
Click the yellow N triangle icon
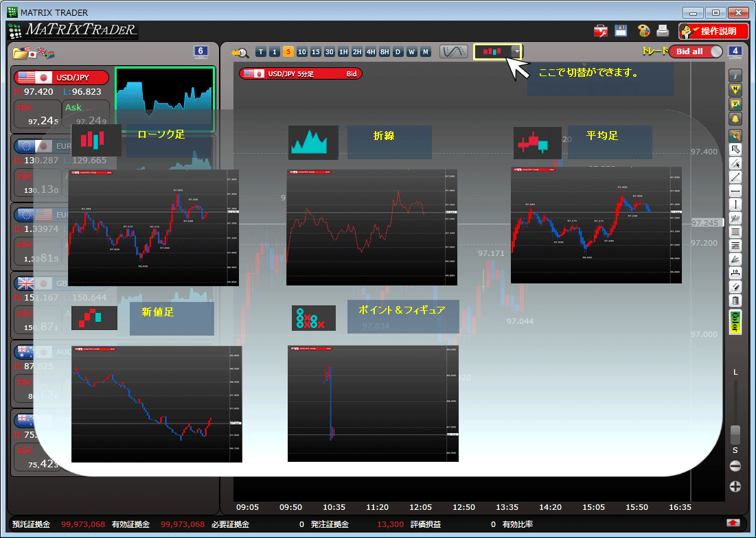coord(735,90)
